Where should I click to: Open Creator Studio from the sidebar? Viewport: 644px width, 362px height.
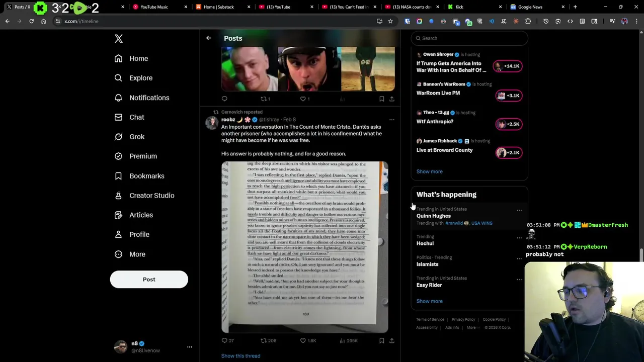(144, 196)
